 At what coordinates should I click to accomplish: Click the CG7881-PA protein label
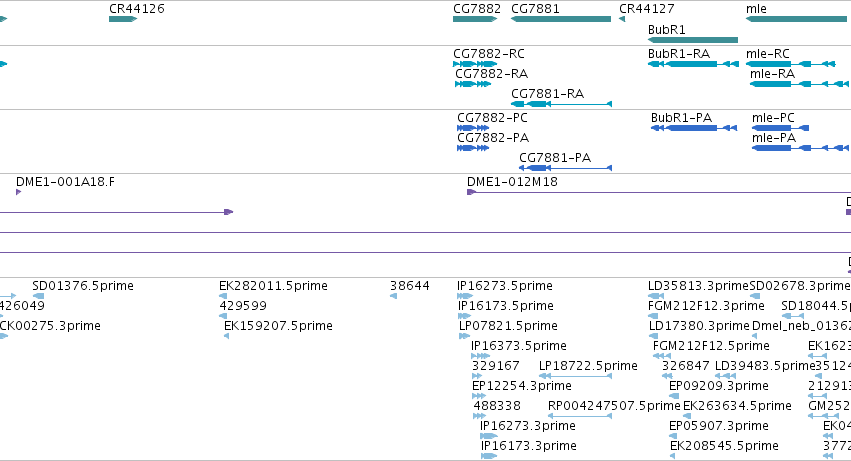point(555,158)
